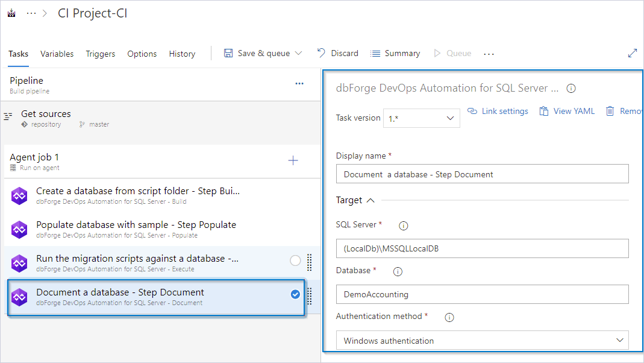Open the Save & queue dropdown arrow
This screenshot has width=644, height=363.
[299, 54]
